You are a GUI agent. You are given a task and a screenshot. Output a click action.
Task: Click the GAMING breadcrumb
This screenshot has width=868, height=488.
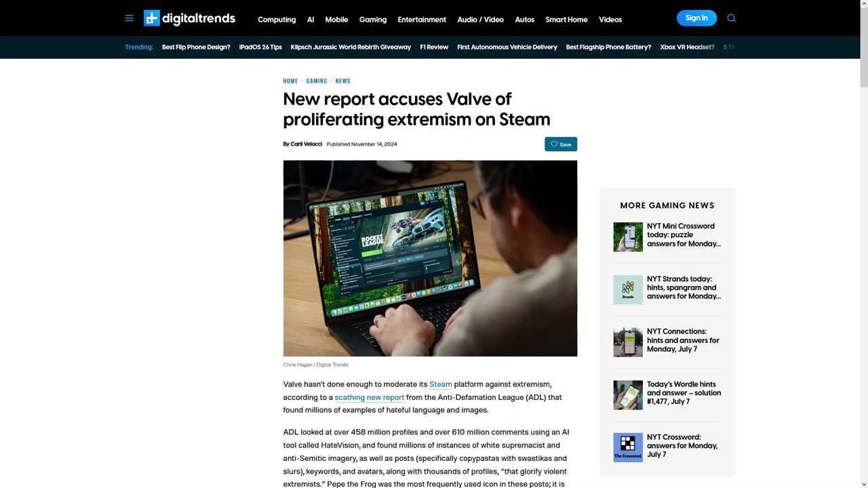tap(317, 81)
